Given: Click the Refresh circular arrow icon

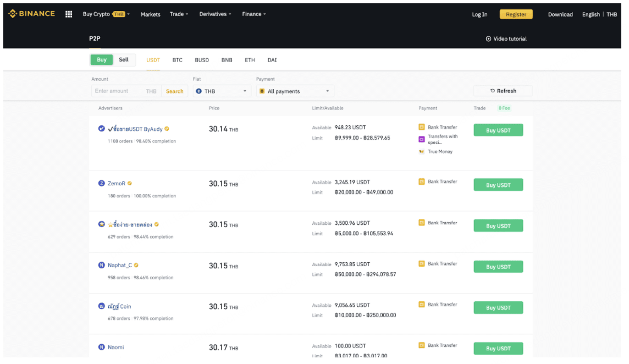Looking at the screenshot, I should (x=492, y=91).
